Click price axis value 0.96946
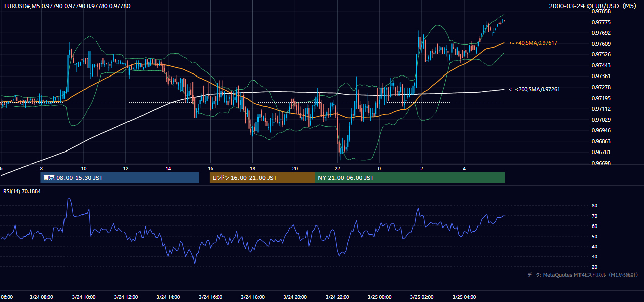The image size is (644, 302). coord(601,130)
